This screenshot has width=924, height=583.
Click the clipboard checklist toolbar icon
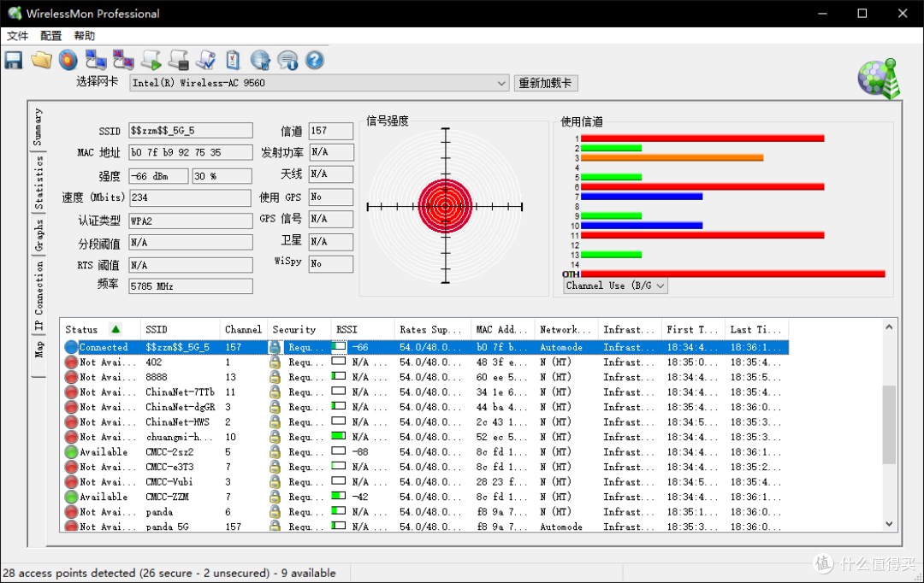click(x=233, y=60)
